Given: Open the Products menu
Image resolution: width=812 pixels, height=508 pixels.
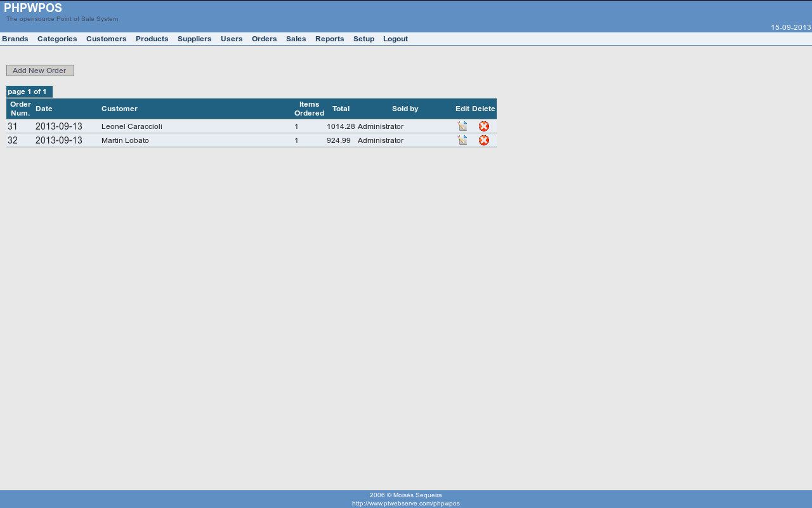Looking at the screenshot, I should pyautogui.click(x=152, y=38).
